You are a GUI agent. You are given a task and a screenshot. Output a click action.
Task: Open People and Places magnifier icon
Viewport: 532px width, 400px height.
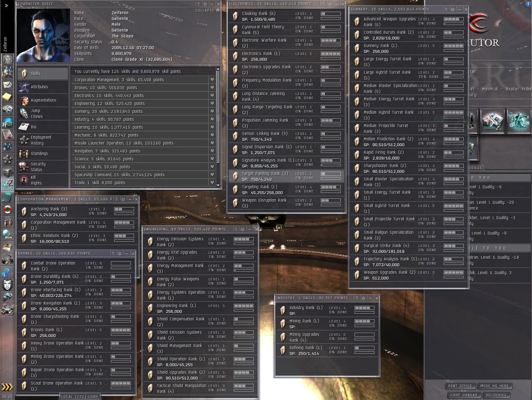7,72
